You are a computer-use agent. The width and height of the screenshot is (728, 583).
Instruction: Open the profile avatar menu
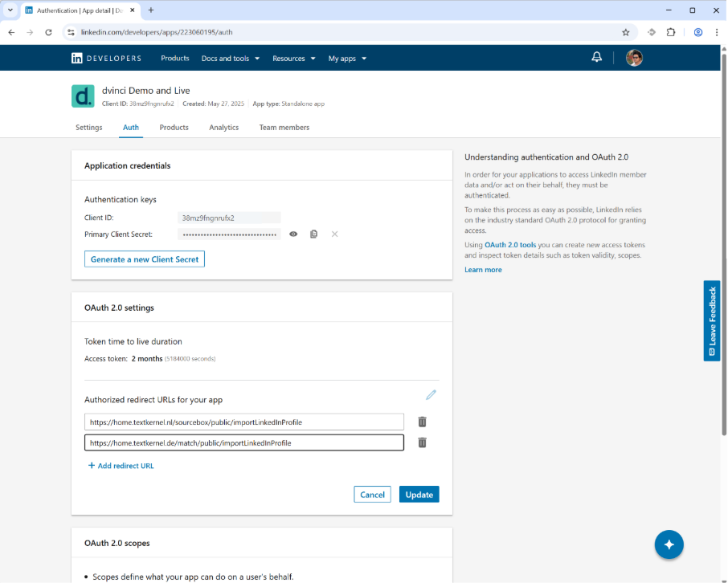pos(634,58)
